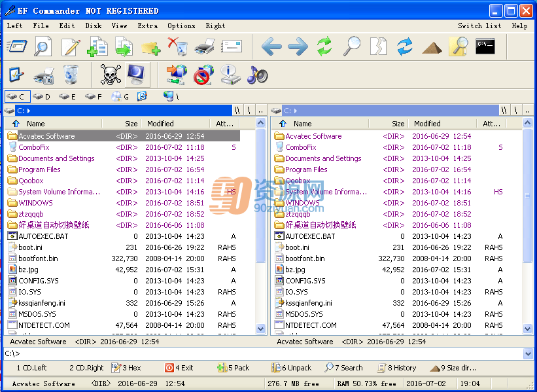Image resolution: width=537 pixels, height=392 pixels.
Task: Click the copy files icon
Action: [97, 46]
